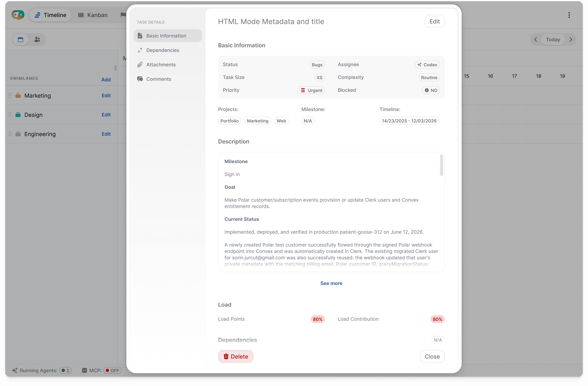Click the green Design swimlane icon
The image size is (588, 386).
point(18,115)
